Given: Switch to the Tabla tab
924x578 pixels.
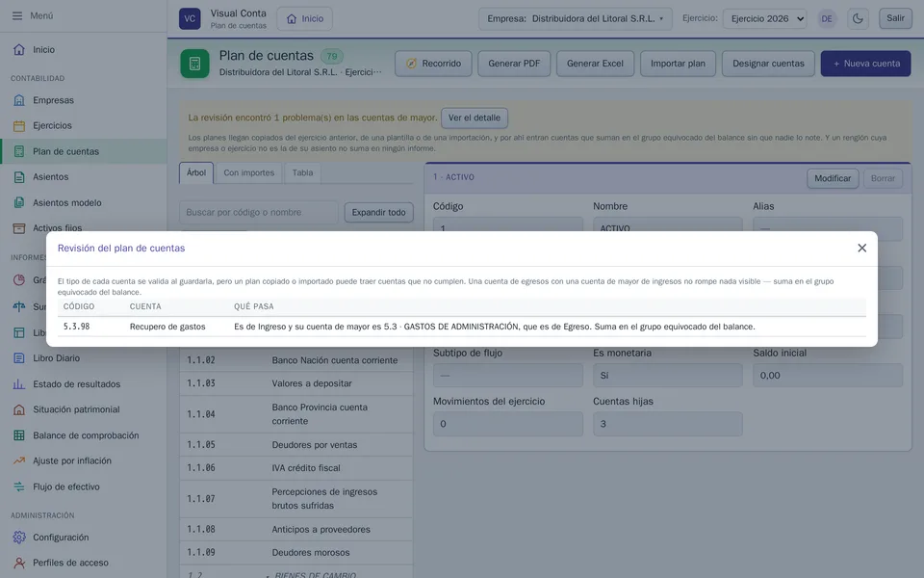Looking at the screenshot, I should click(302, 172).
